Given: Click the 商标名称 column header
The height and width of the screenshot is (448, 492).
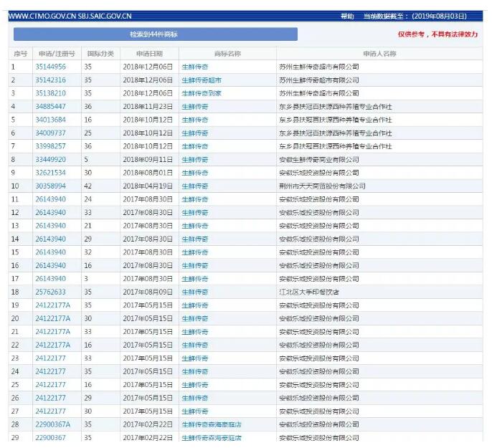Looking at the screenshot, I should (227, 54).
